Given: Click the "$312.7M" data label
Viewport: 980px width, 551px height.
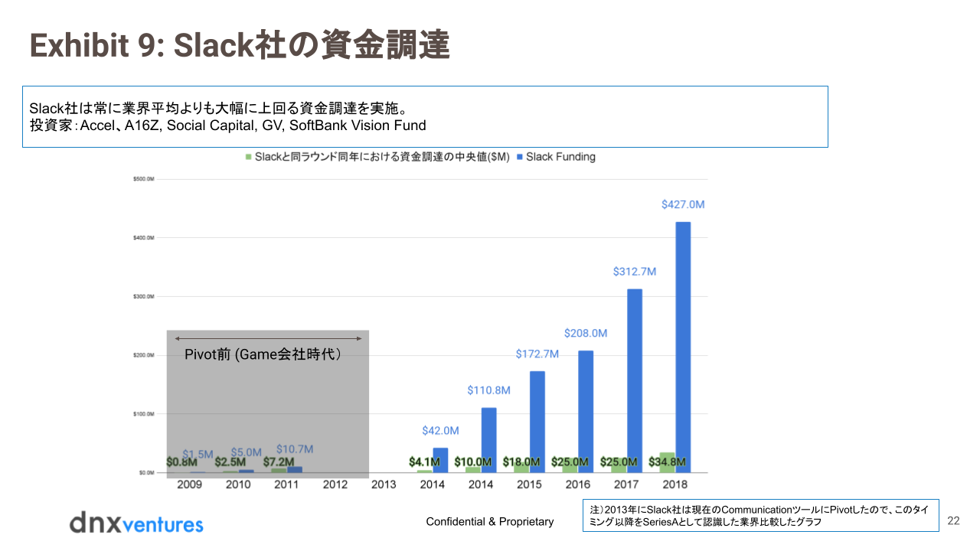Looking at the screenshot, I should tap(635, 272).
